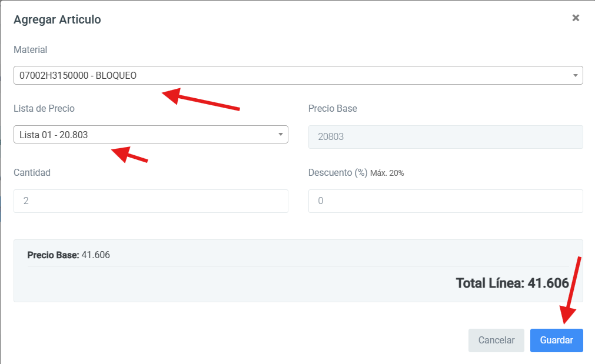Focus the Cantidad input field

[151, 201]
